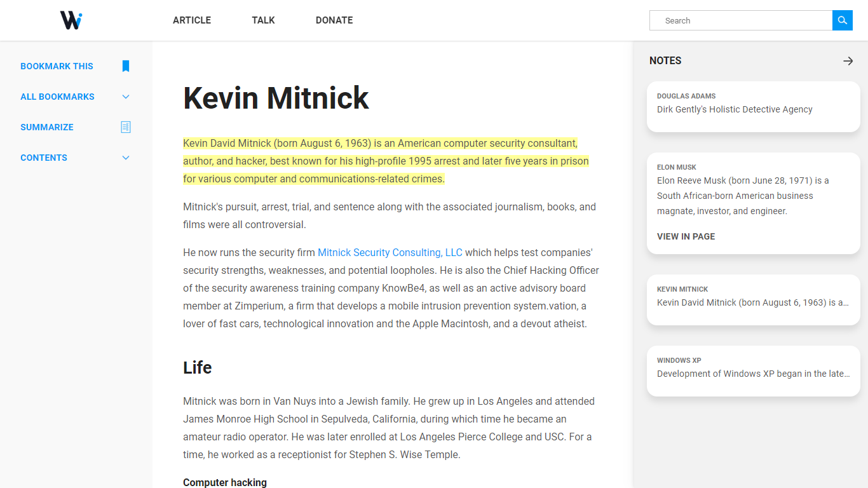This screenshot has height=488, width=868.
Task: Open the Windows XP note card
Action: point(754,371)
